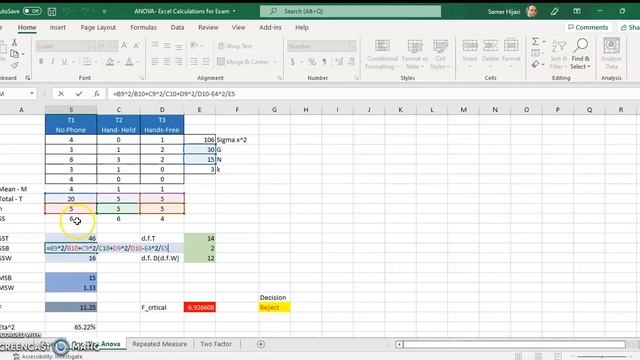The height and width of the screenshot is (360, 640).
Task: Align text right icon
Action: pyautogui.click(x=179, y=62)
